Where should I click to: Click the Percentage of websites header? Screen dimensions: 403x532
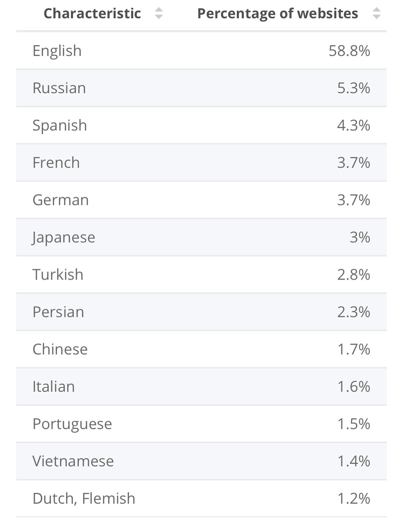pos(278,14)
